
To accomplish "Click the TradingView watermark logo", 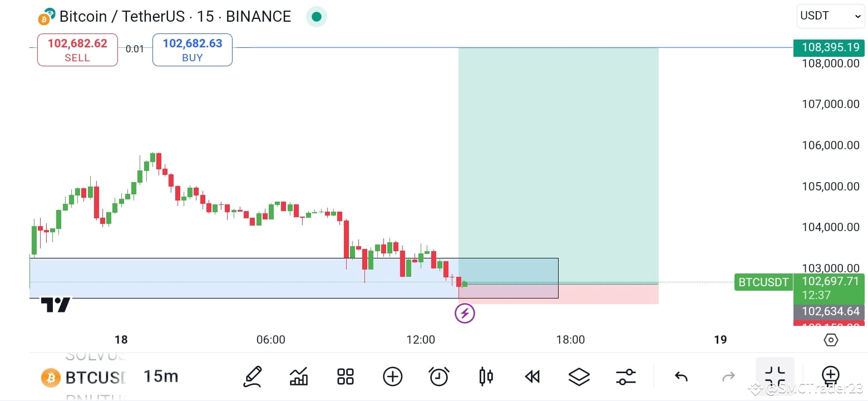I will [x=54, y=304].
